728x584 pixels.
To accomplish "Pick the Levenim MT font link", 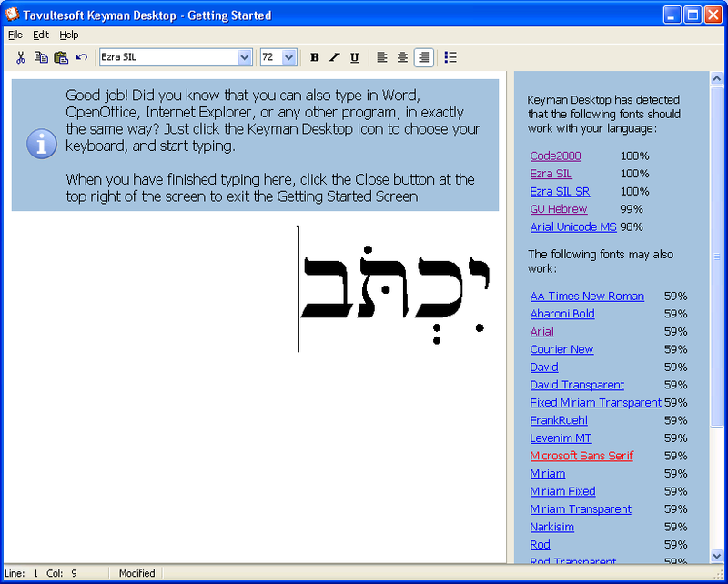I will [x=561, y=438].
